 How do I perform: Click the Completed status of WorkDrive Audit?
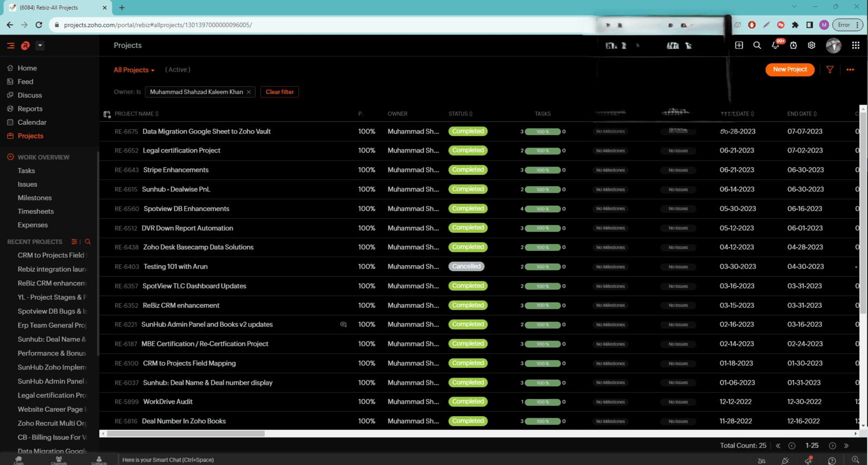[x=468, y=402]
